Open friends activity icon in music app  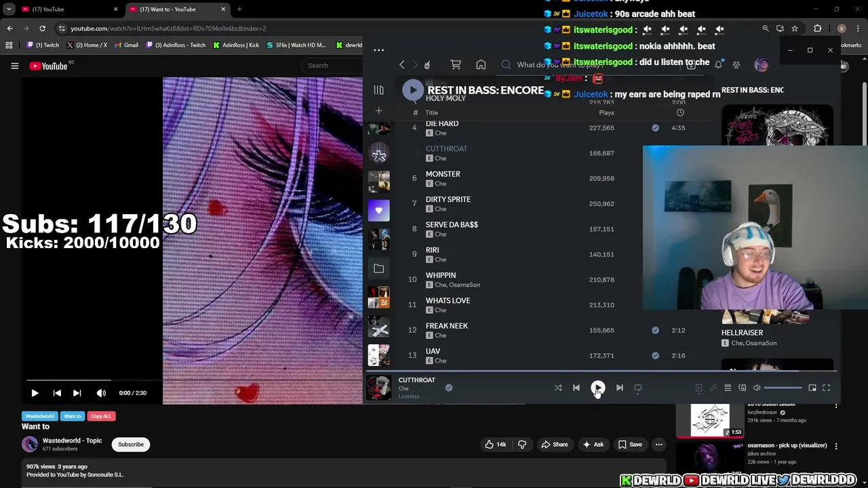[x=736, y=65]
